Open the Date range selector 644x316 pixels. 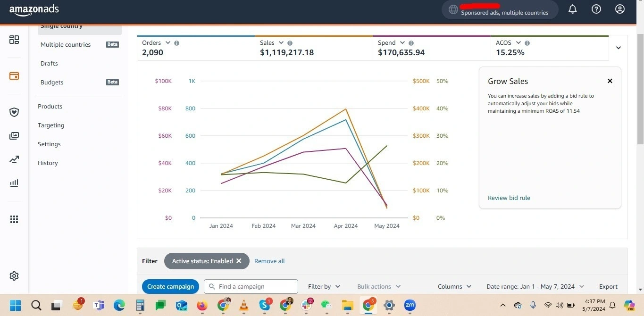click(535, 286)
